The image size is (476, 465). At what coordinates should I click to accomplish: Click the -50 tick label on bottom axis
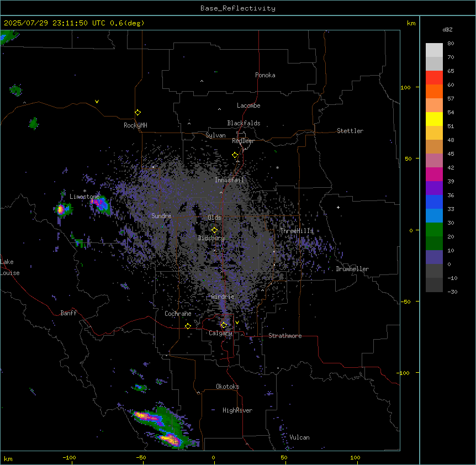[x=141, y=457]
